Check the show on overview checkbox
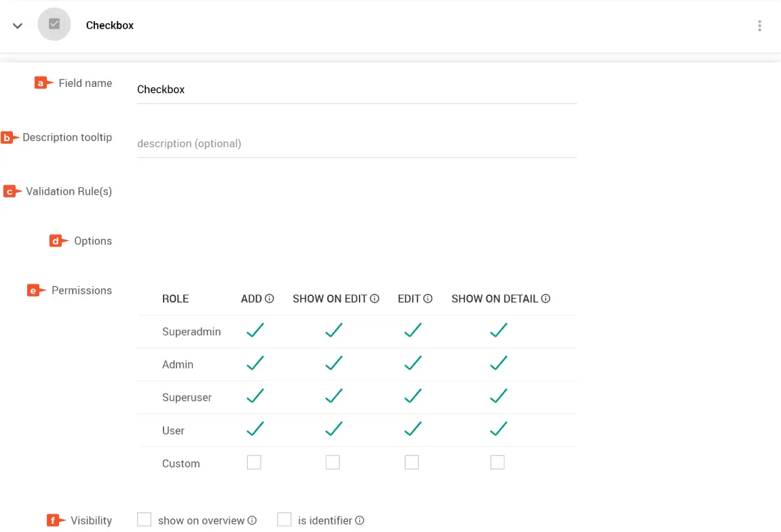The width and height of the screenshot is (781, 532). tap(145, 520)
